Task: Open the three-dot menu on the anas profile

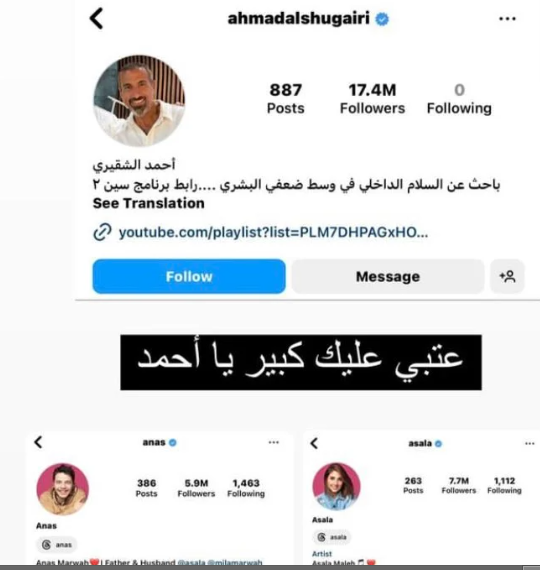Action: (274, 442)
